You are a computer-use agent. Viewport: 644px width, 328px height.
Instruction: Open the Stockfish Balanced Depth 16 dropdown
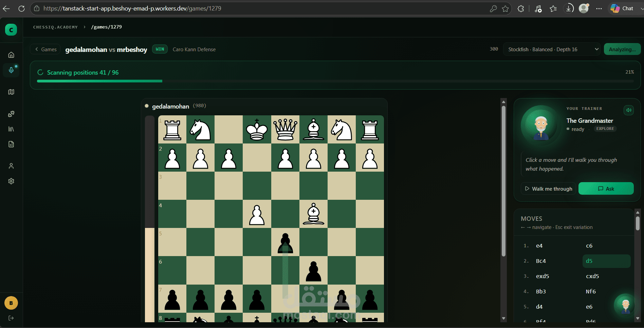tap(552, 49)
